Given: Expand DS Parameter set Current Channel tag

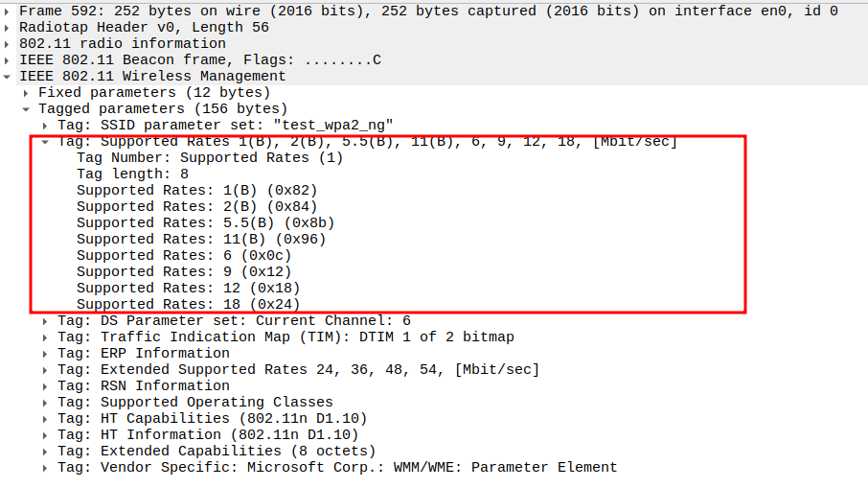Looking at the screenshot, I should tap(46, 321).
